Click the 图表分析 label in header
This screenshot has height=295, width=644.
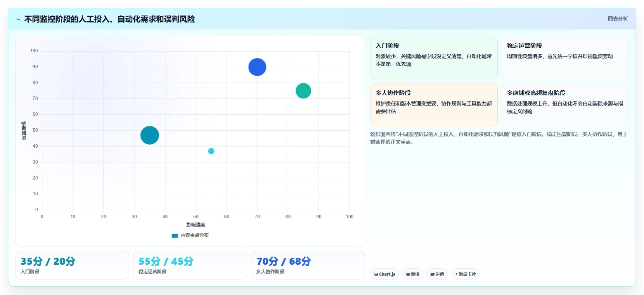(618, 19)
